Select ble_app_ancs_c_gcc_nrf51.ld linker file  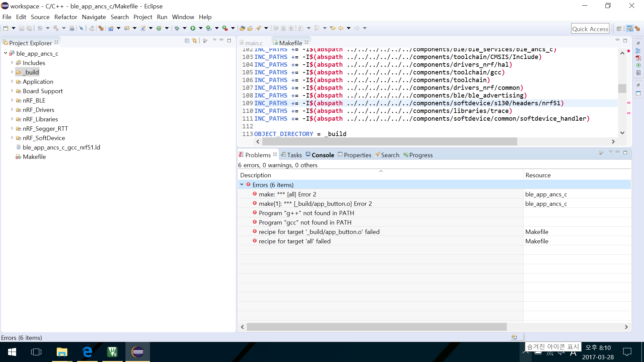click(61, 147)
